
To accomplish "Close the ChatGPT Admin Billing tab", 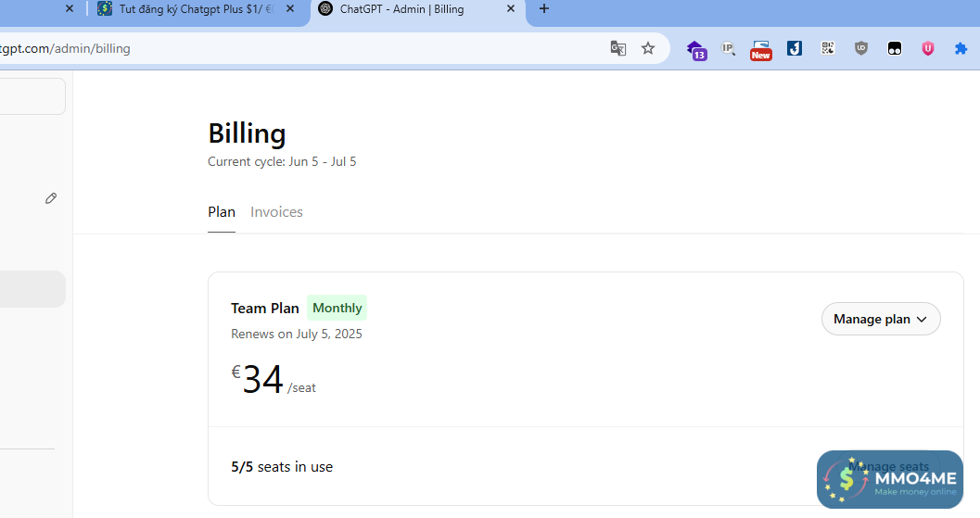I will tap(511, 8).
